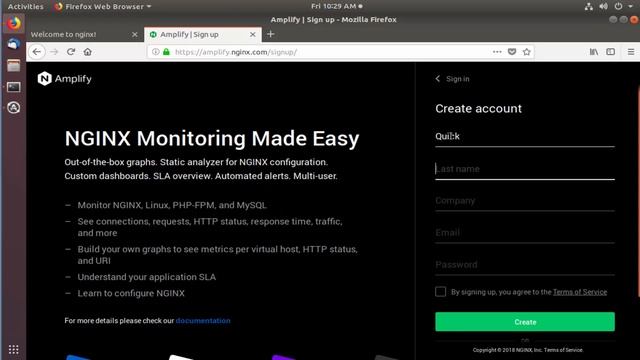Focus the Email input field
The width and height of the screenshot is (640, 360).
(525, 233)
